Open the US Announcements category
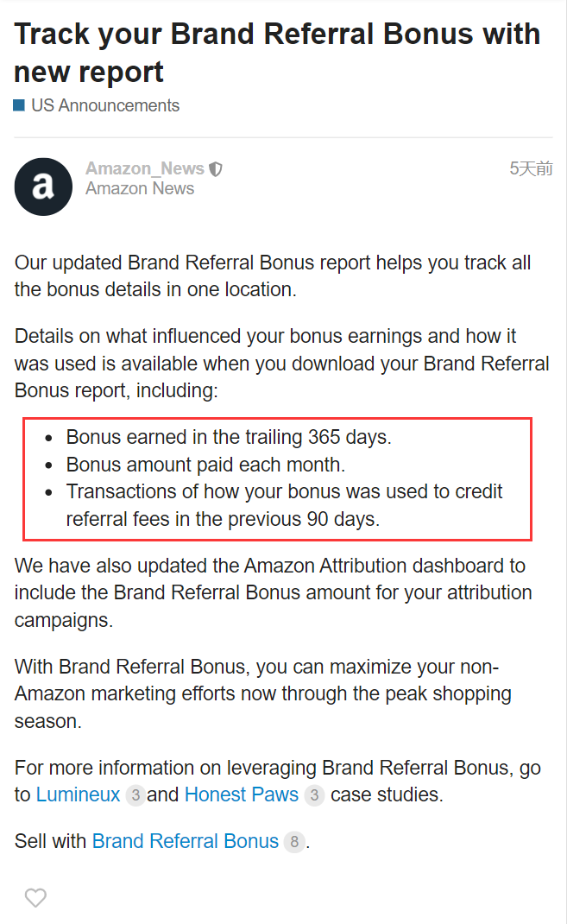This screenshot has height=924, width=567. (x=105, y=105)
